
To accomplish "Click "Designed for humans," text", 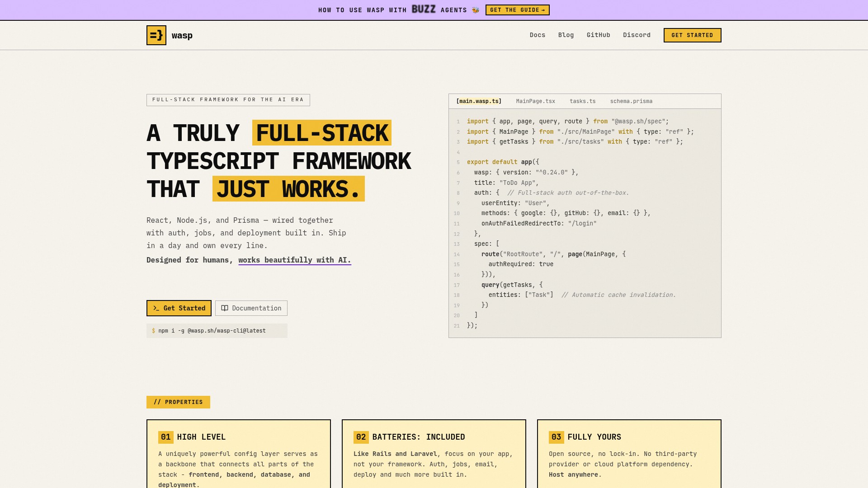I will [190, 260].
